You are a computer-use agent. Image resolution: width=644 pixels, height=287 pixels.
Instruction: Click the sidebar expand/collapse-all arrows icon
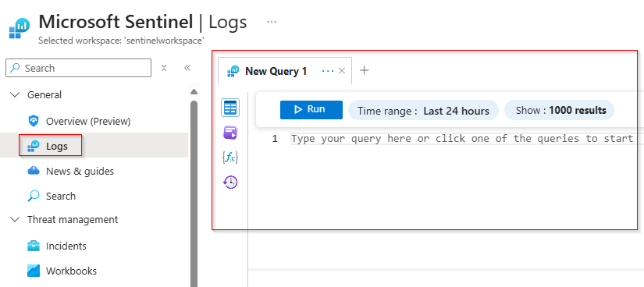pos(164,68)
